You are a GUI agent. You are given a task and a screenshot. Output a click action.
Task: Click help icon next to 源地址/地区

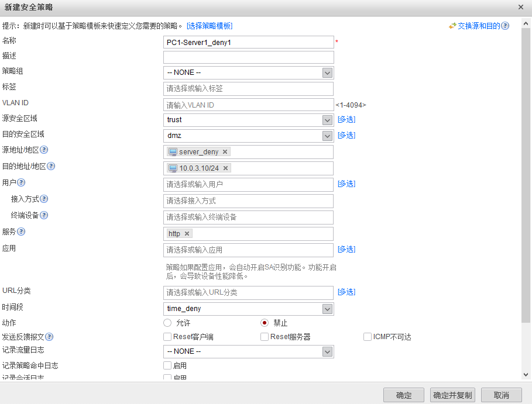(x=44, y=150)
